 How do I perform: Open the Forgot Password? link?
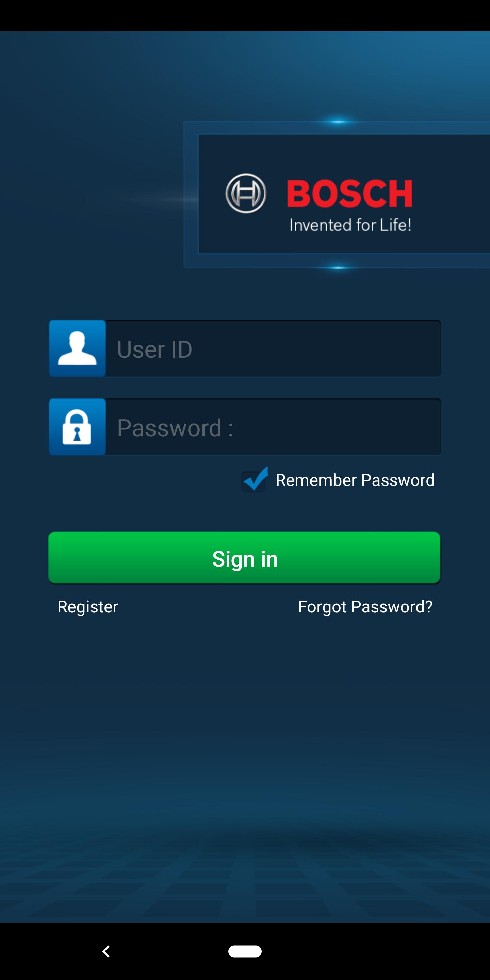tap(365, 607)
